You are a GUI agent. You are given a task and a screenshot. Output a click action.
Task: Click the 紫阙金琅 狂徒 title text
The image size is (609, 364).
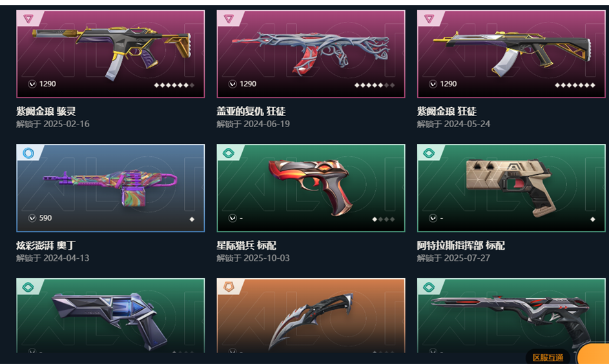click(x=447, y=112)
